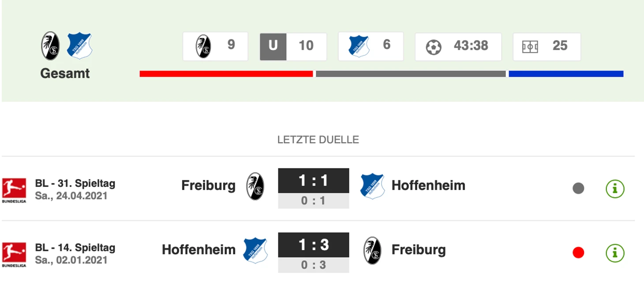This screenshot has height=284, width=644.
Task: Click pitch icon showing 25 matches
Action: click(530, 47)
